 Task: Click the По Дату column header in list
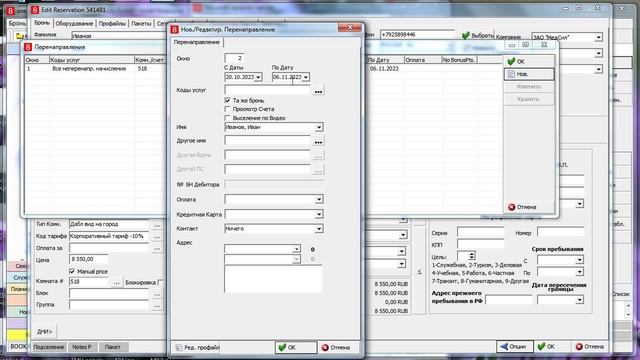point(385,60)
